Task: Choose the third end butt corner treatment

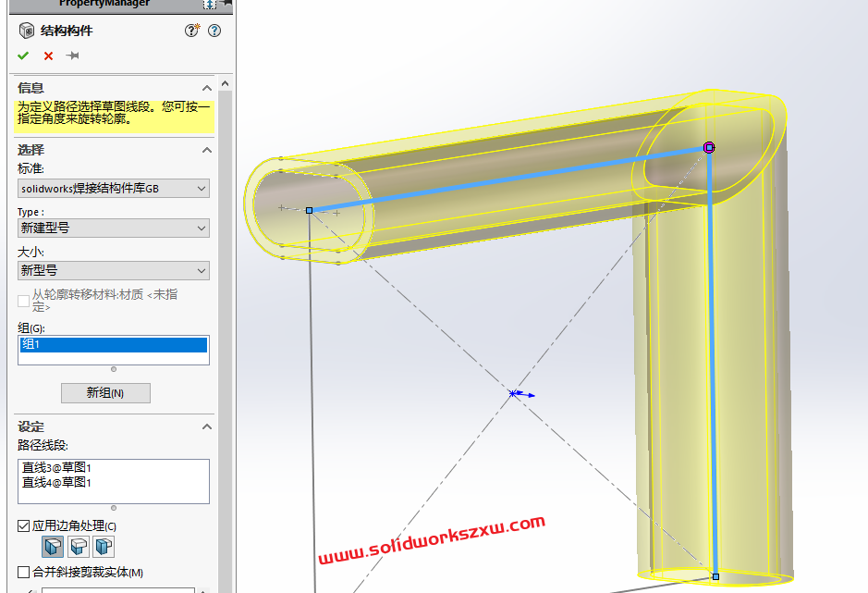Action: tap(103, 546)
